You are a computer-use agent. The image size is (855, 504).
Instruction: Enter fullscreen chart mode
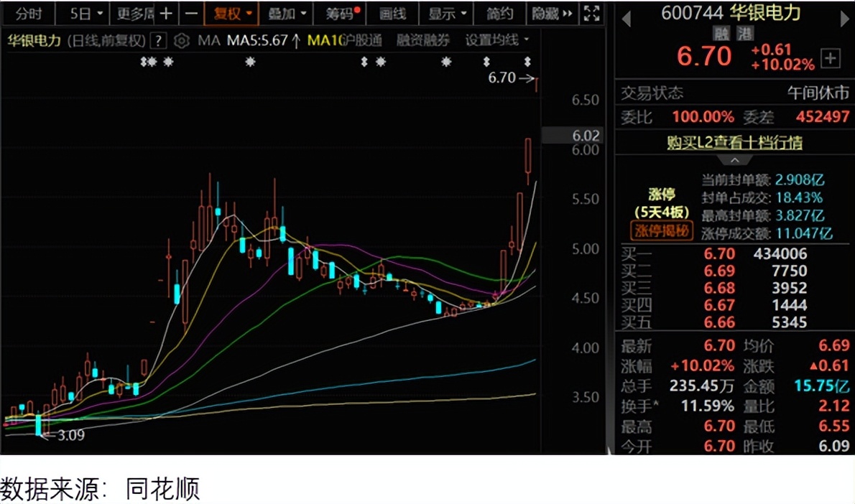591,13
